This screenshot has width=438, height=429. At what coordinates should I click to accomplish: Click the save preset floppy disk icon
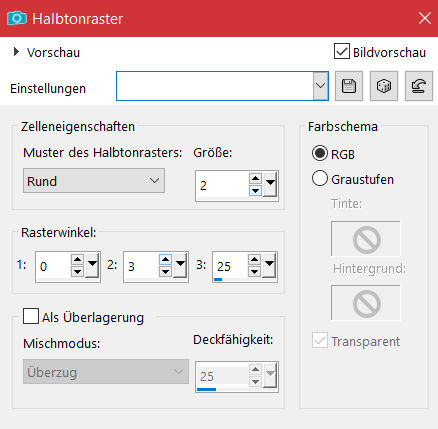(349, 86)
